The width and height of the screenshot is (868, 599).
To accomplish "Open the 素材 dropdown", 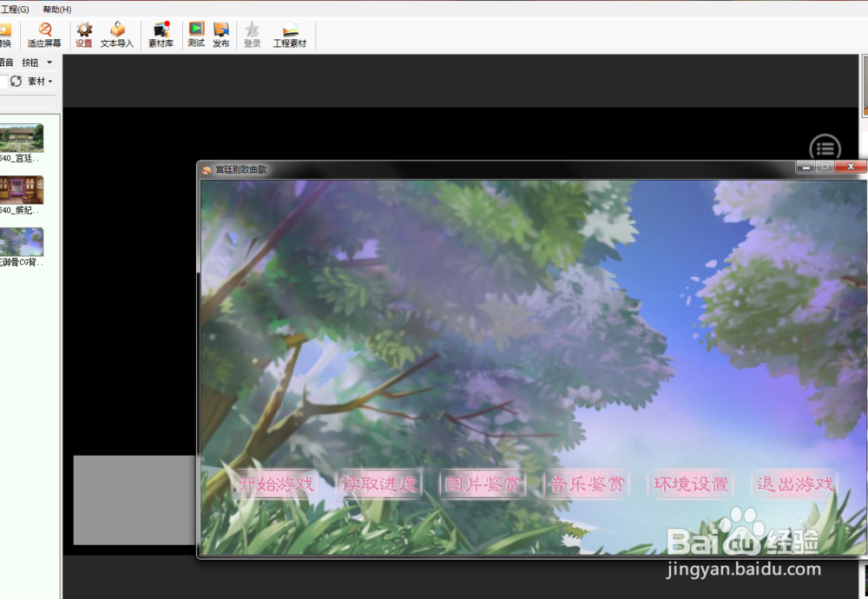I will [x=40, y=82].
